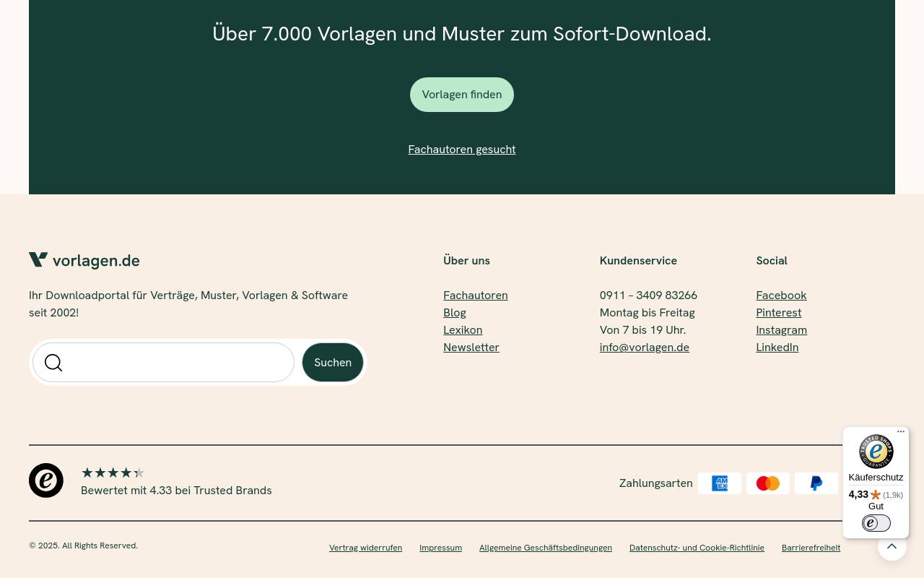The image size is (924, 578).
Task: Open the Fachautoren gesucht link
Action: click(x=462, y=150)
